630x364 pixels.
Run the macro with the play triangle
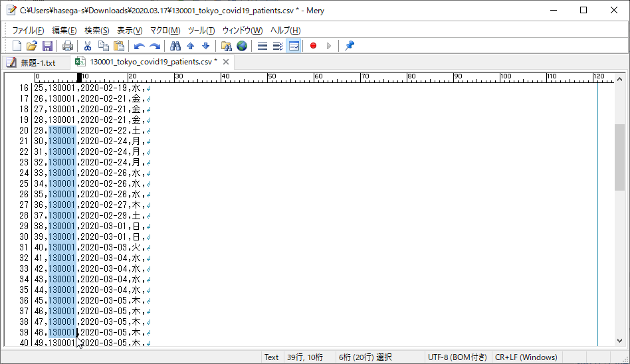point(329,46)
